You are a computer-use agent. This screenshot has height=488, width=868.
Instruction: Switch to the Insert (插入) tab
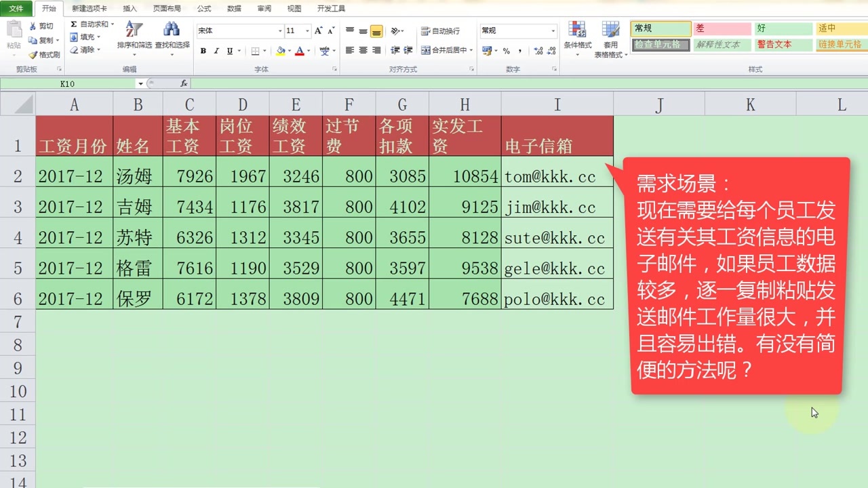pyautogui.click(x=130, y=9)
